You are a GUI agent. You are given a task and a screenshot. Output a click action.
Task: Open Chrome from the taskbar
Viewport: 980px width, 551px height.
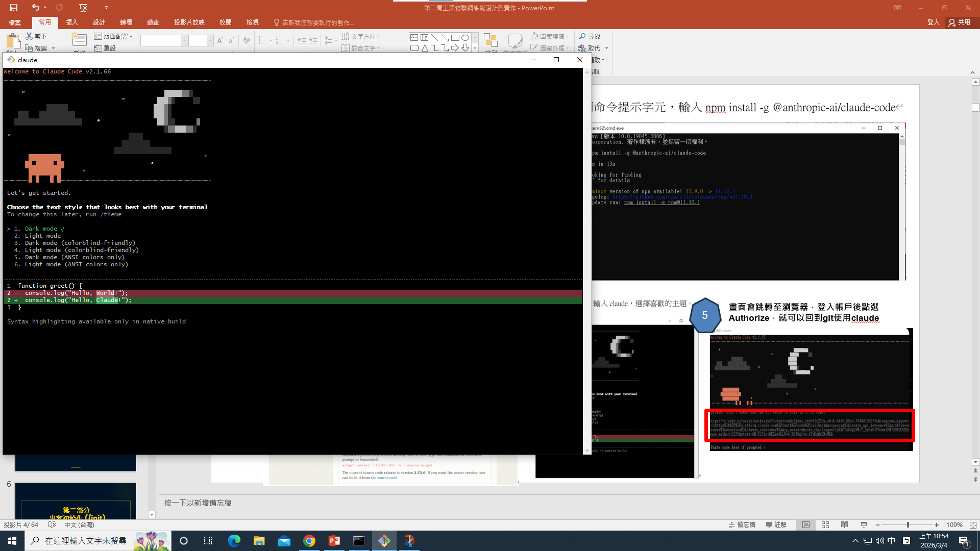309,541
